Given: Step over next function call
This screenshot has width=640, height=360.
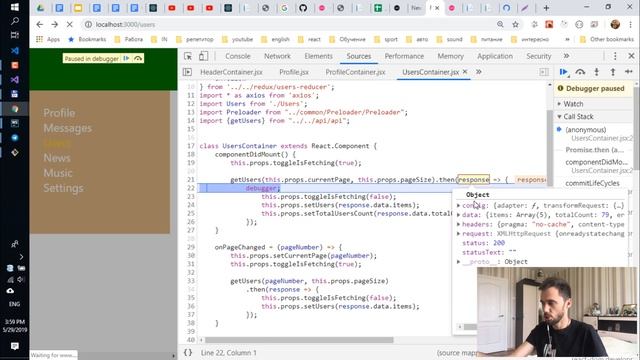Looking at the screenshot, I should tap(580, 72).
